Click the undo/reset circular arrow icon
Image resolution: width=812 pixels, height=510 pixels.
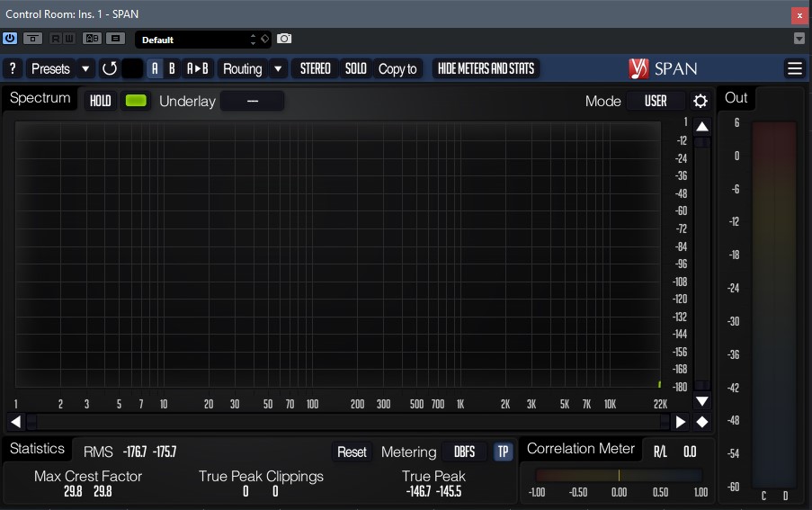(x=110, y=68)
